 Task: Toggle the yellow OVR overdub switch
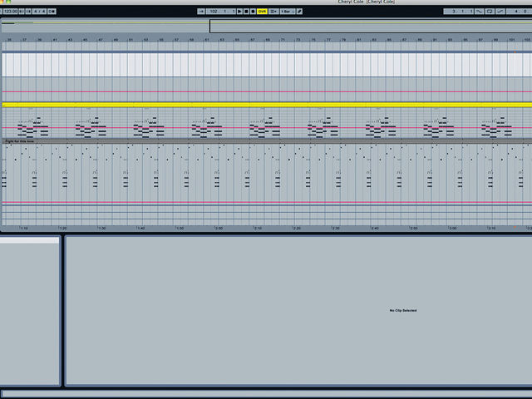coord(262,11)
